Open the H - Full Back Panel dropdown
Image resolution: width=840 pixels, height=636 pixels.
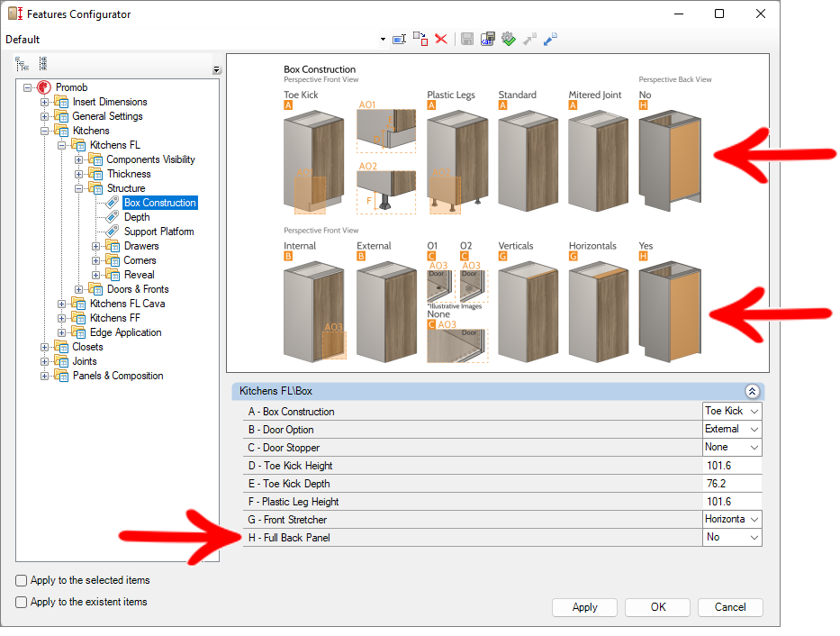754,538
